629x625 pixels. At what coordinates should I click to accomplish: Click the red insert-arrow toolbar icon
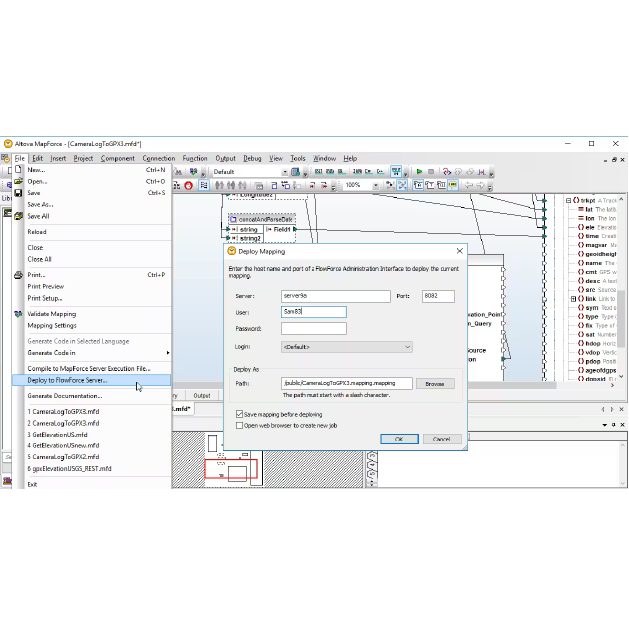(x=312, y=185)
